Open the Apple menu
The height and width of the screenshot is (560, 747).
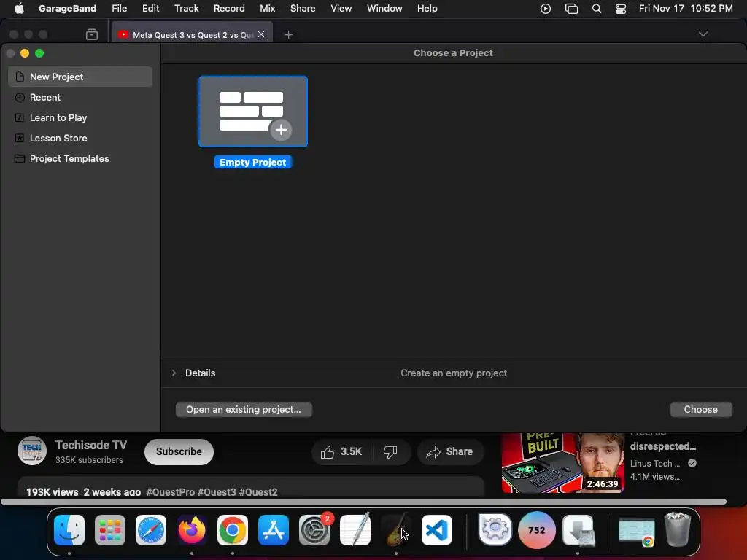tap(19, 9)
